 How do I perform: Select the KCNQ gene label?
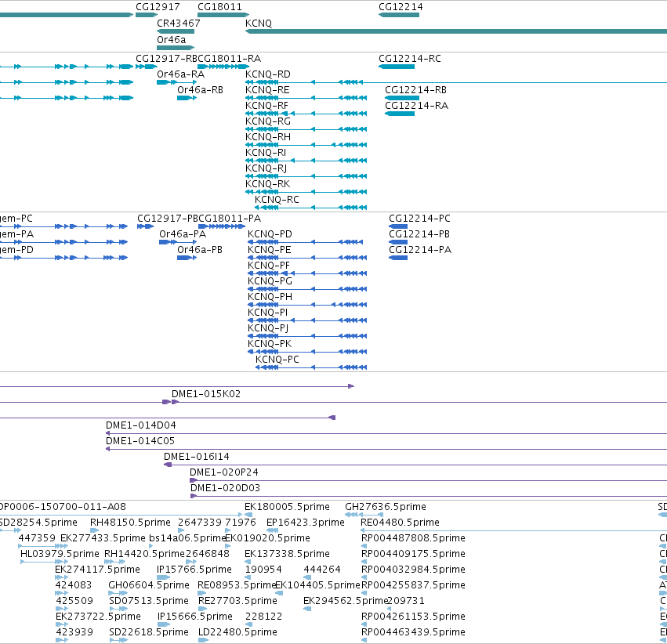[259, 23]
